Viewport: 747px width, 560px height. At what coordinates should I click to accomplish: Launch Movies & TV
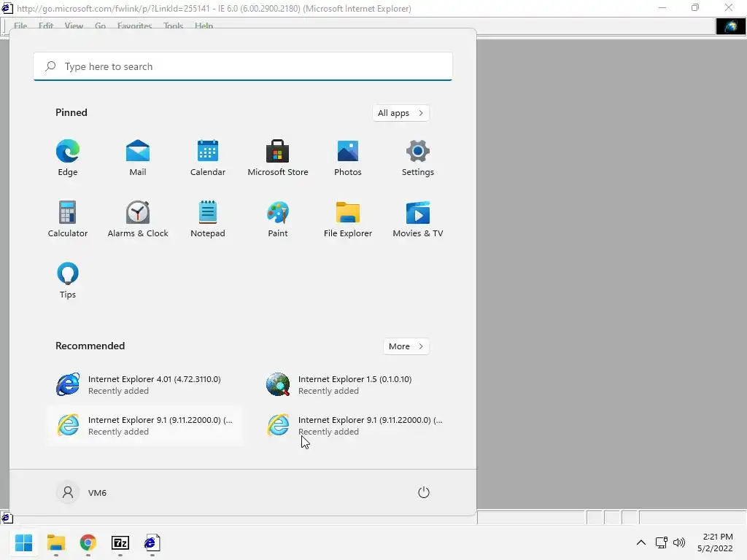pyautogui.click(x=418, y=219)
